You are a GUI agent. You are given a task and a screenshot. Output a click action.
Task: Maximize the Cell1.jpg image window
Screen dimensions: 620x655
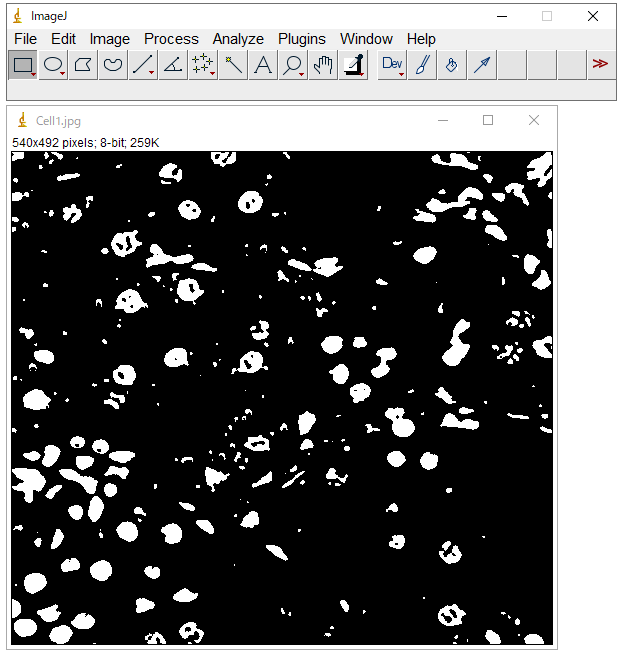click(488, 120)
